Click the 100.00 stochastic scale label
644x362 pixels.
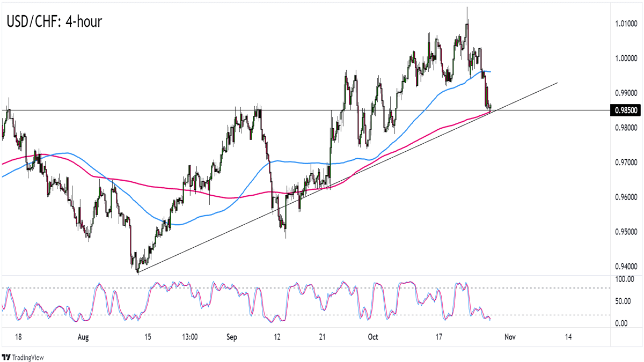coord(625,279)
